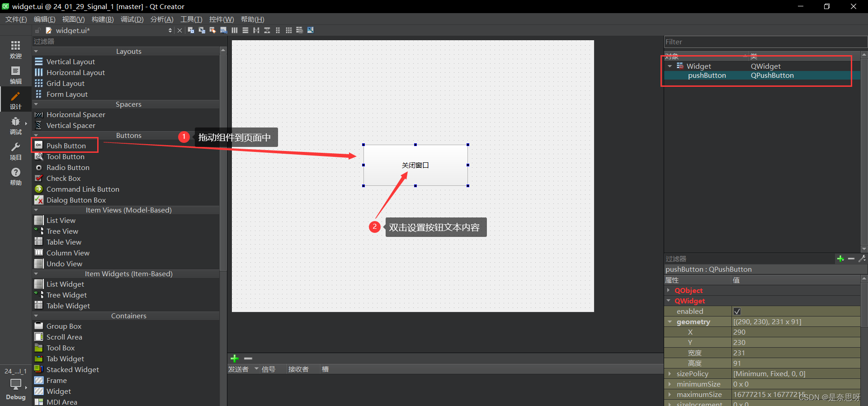Open the 构建(B) menu
868x406 pixels.
click(x=103, y=19)
